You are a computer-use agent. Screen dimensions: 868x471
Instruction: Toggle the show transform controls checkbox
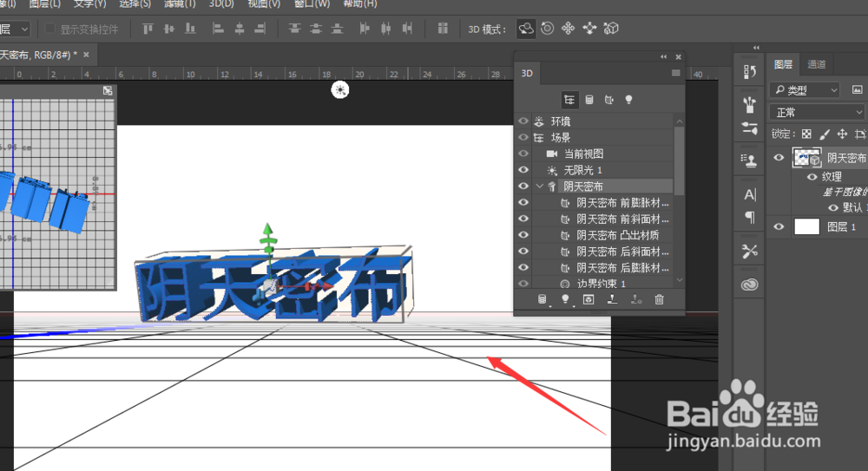click(49, 29)
